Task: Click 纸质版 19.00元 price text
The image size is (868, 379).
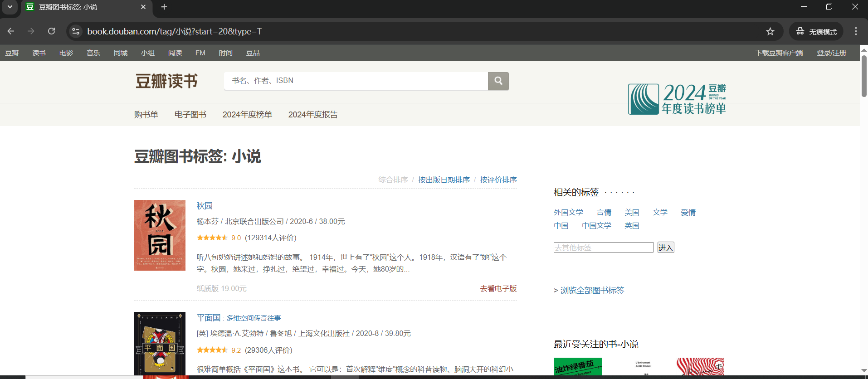Action: point(222,289)
